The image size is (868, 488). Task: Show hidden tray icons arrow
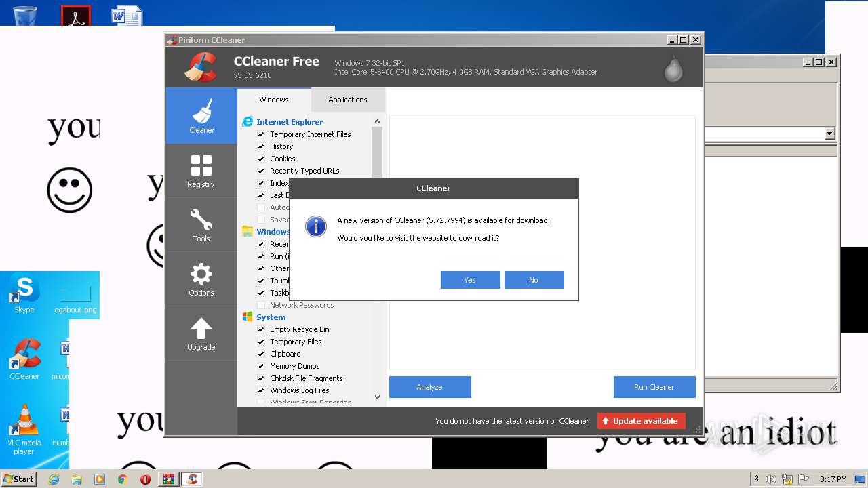pos(756,479)
